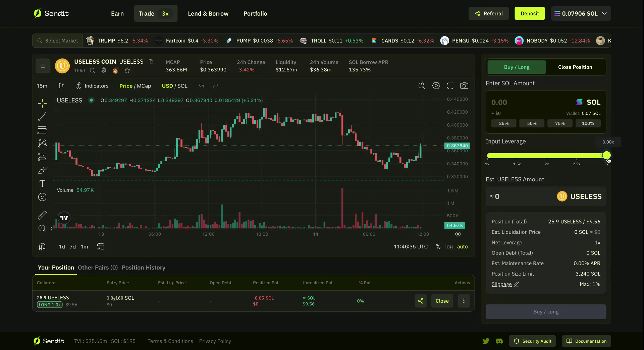Screen dimensions: 644x350
Task: Select the text annotation tool
Action: pos(42,184)
